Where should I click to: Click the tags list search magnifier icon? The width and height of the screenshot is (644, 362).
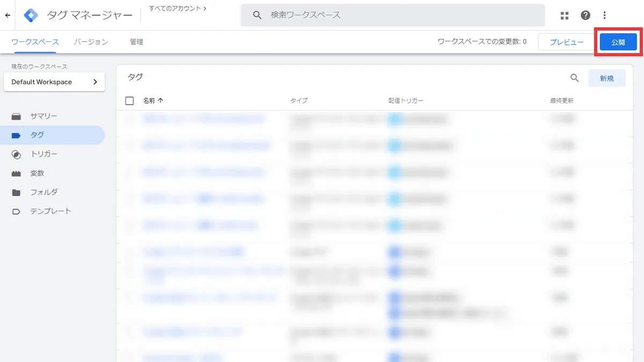574,78
